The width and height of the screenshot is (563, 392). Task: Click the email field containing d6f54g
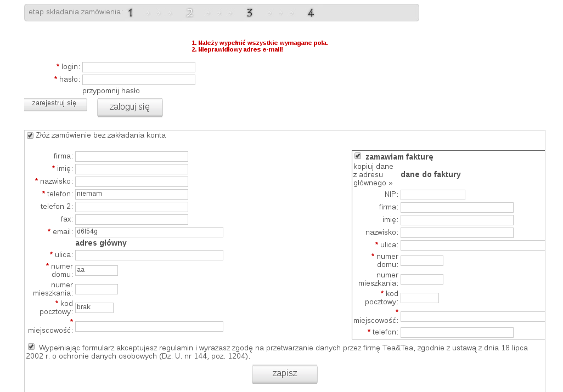[149, 232]
